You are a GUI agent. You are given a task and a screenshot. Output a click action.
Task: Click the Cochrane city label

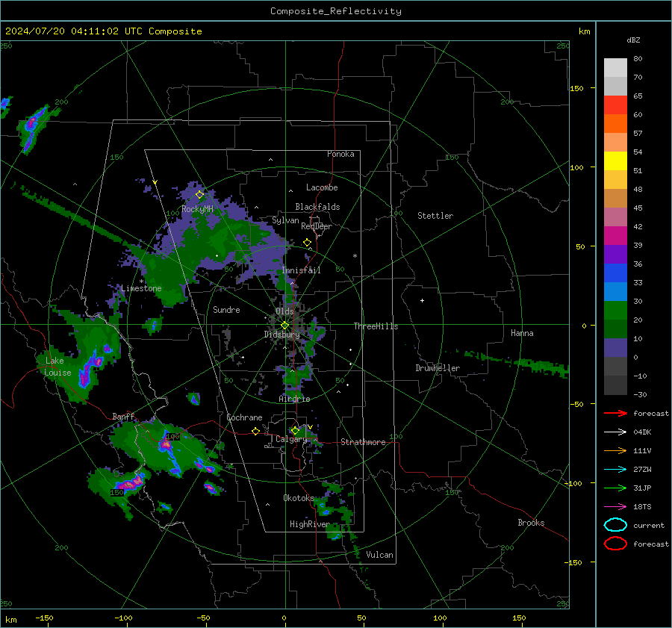coord(244,417)
